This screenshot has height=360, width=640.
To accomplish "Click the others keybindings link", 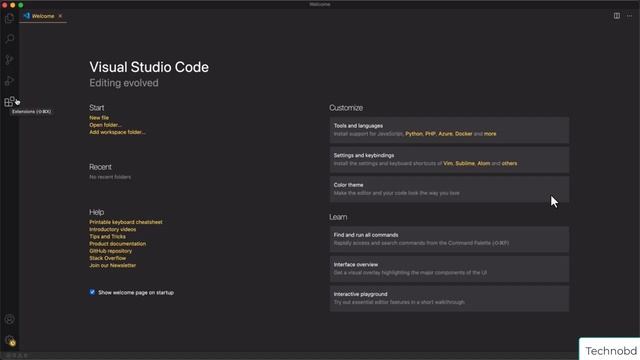I will (509, 163).
